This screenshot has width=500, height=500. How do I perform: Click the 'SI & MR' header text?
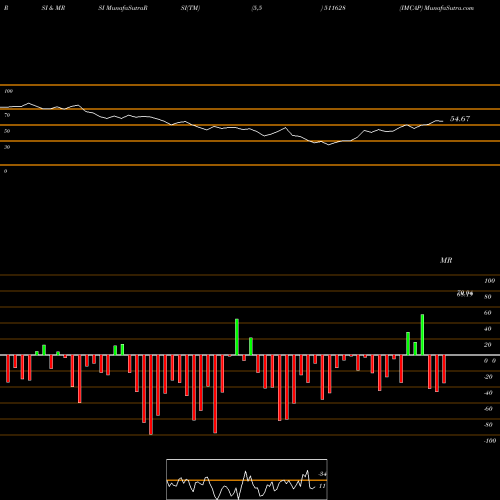pyautogui.click(x=53, y=8)
